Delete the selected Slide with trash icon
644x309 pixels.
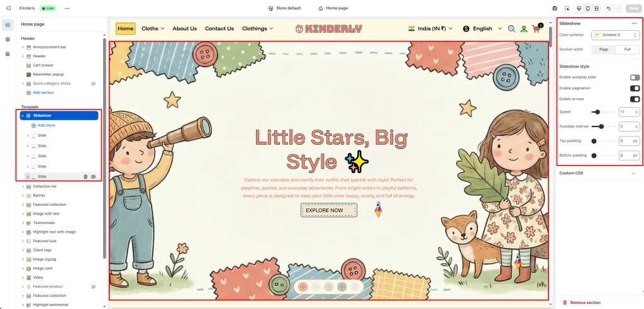[x=86, y=177]
